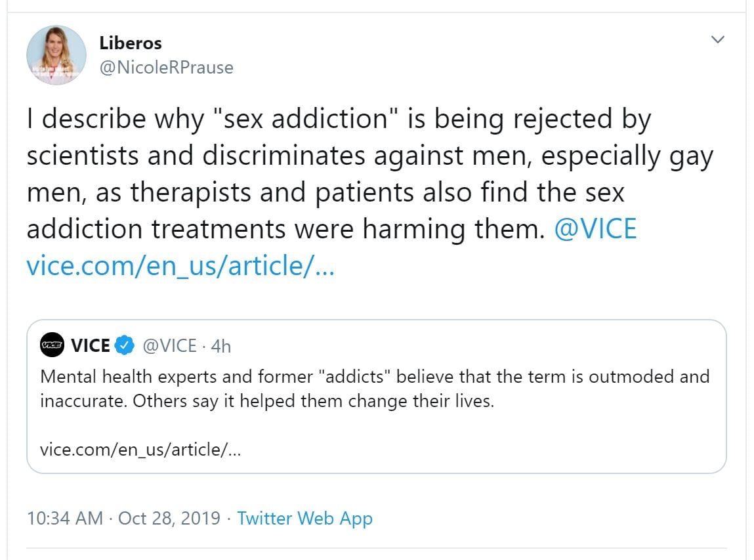Screen dimensions: 754x560
Task: Click the blue @VICE mention in tweet text
Action: (x=595, y=228)
